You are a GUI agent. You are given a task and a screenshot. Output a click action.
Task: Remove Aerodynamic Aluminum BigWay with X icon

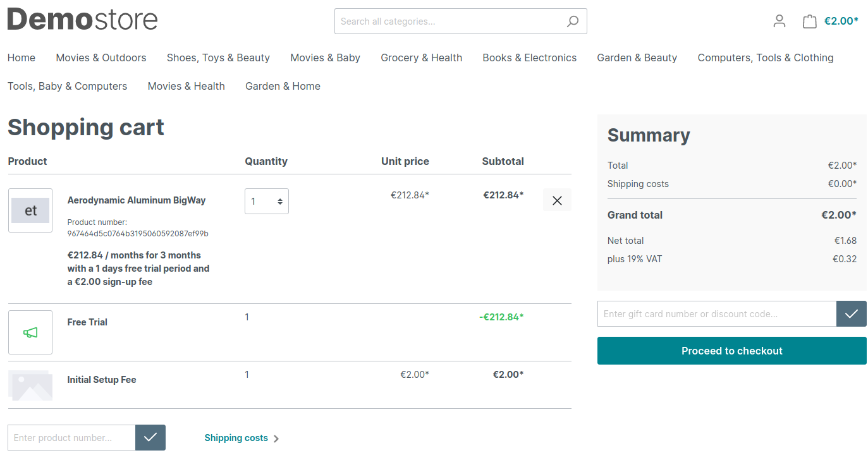(557, 200)
